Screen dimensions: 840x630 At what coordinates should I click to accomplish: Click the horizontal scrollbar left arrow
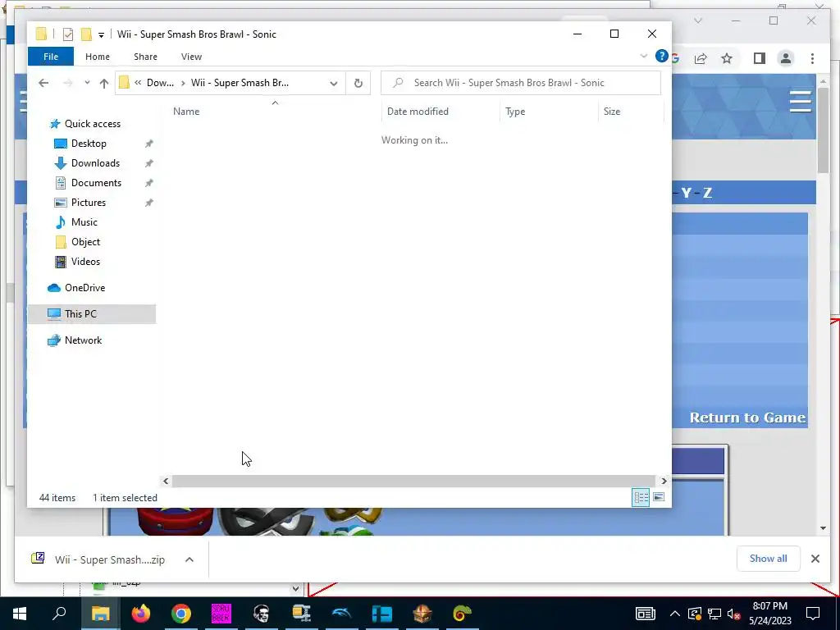coord(166,481)
